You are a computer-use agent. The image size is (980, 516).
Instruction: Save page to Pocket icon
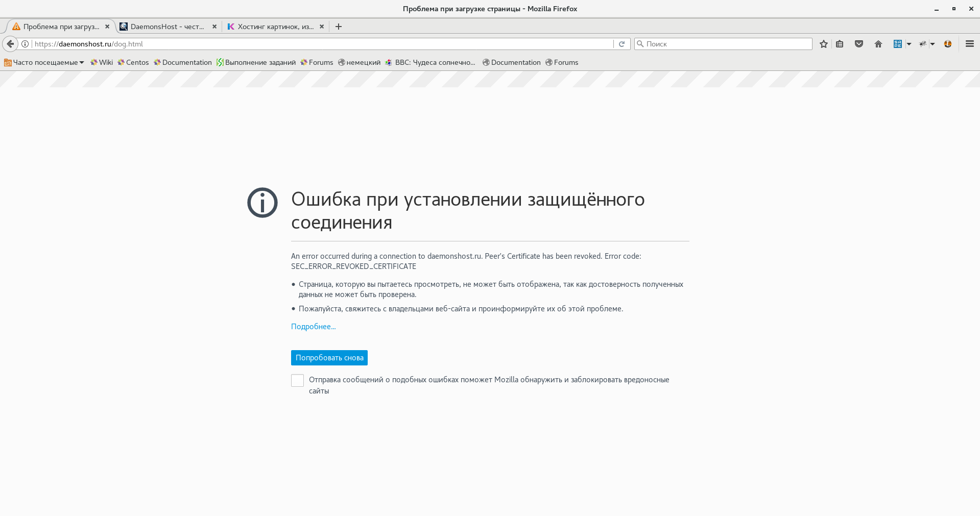click(859, 44)
